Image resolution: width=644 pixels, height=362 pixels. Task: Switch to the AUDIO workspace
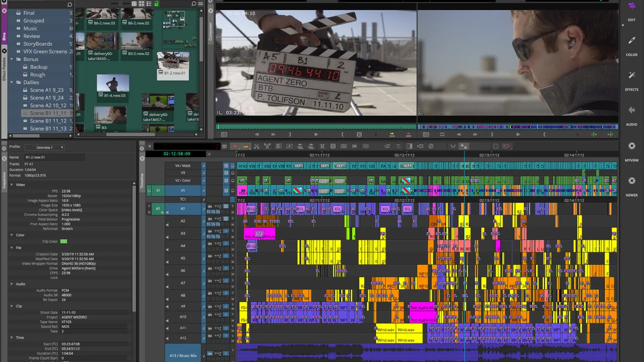point(632,115)
